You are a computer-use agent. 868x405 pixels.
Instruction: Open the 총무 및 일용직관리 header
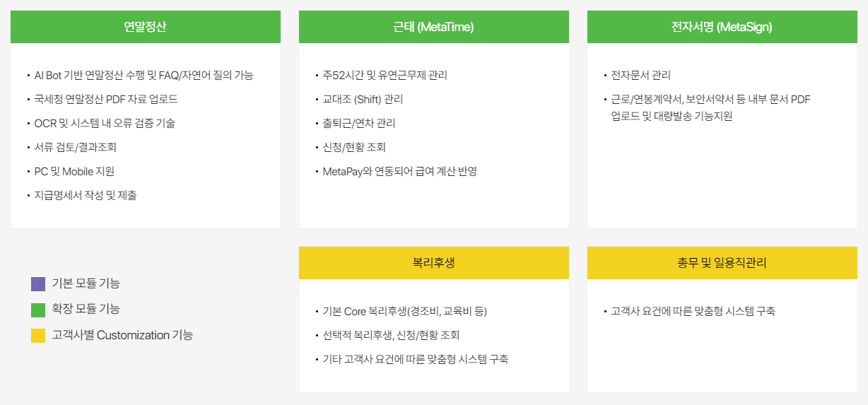click(x=722, y=263)
